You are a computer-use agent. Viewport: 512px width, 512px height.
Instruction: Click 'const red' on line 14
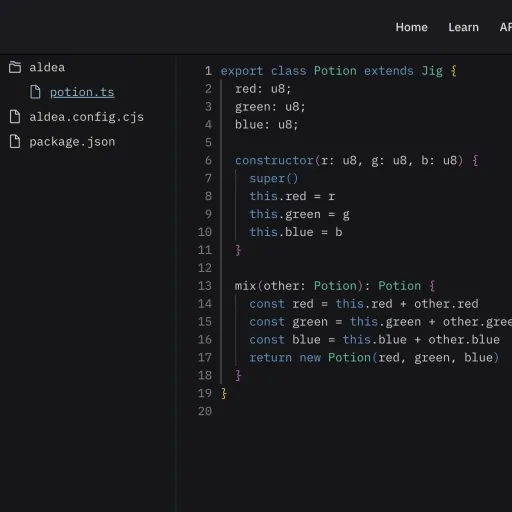click(x=281, y=304)
